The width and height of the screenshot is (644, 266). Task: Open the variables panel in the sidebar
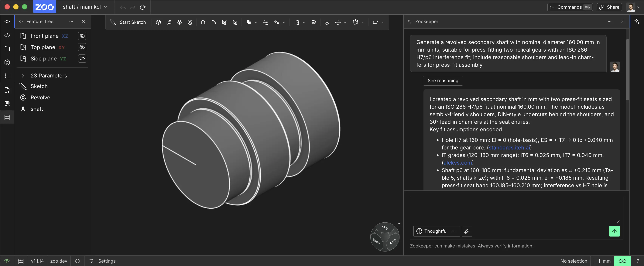click(x=7, y=63)
